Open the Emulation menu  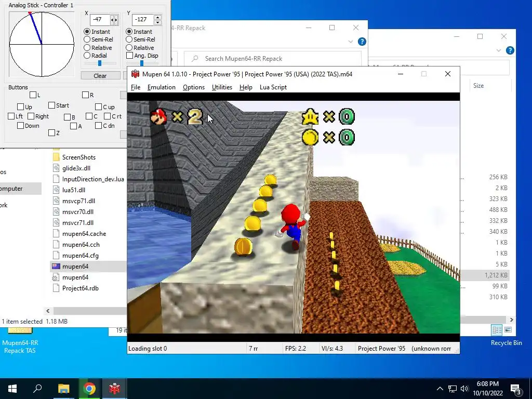[162, 87]
